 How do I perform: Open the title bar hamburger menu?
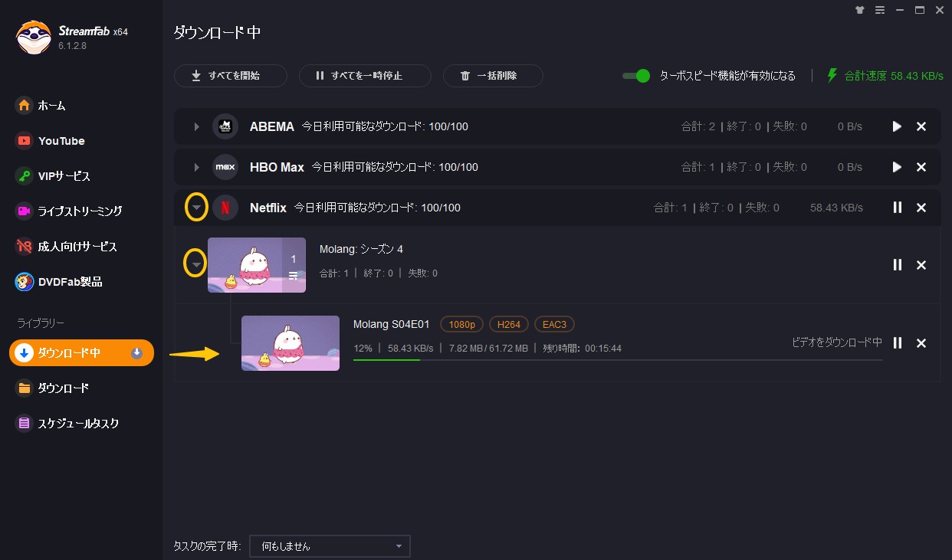pyautogui.click(x=879, y=10)
